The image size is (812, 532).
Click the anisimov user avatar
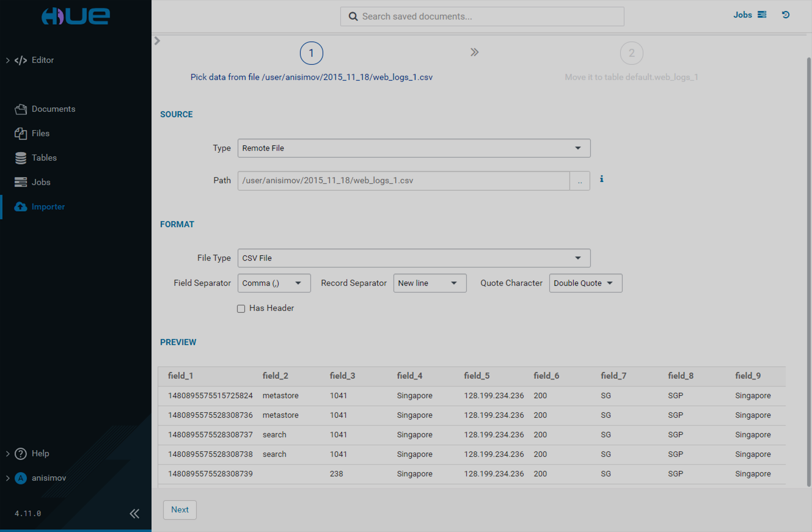pyautogui.click(x=21, y=478)
